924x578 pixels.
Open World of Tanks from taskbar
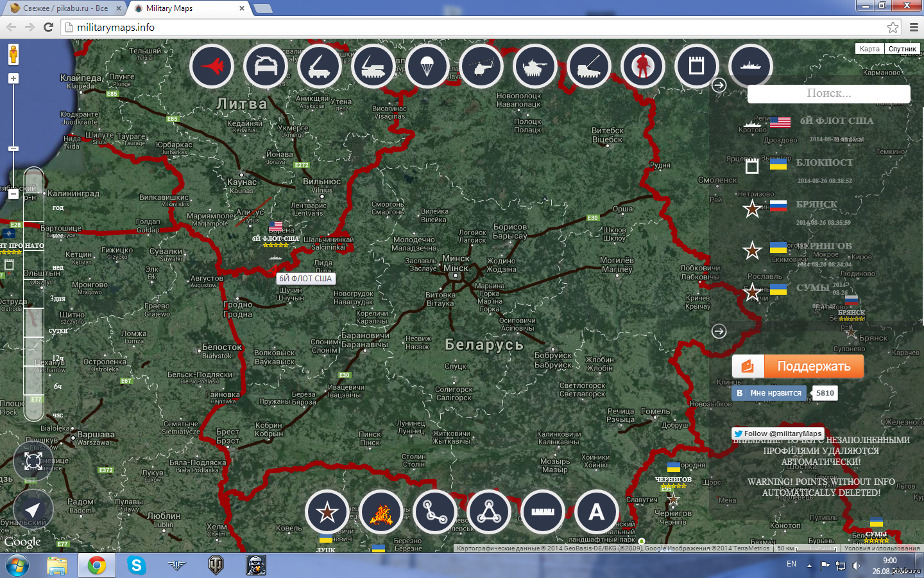click(216, 566)
